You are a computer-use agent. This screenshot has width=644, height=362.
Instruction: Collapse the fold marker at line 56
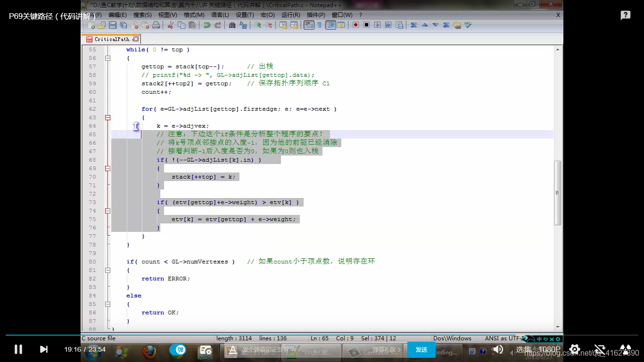pyautogui.click(x=107, y=58)
